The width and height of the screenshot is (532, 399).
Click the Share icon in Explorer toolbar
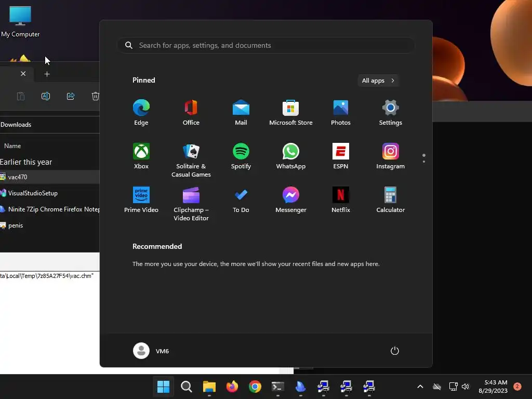point(71,96)
